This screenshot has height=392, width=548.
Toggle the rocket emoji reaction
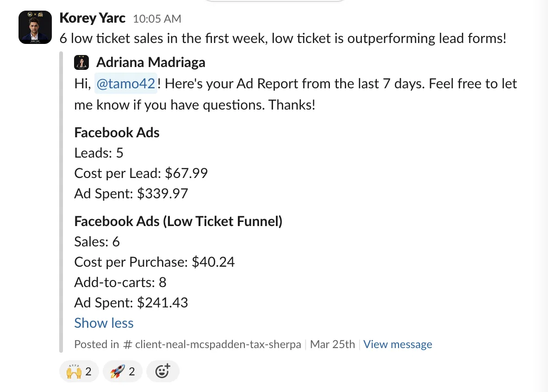coord(122,371)
